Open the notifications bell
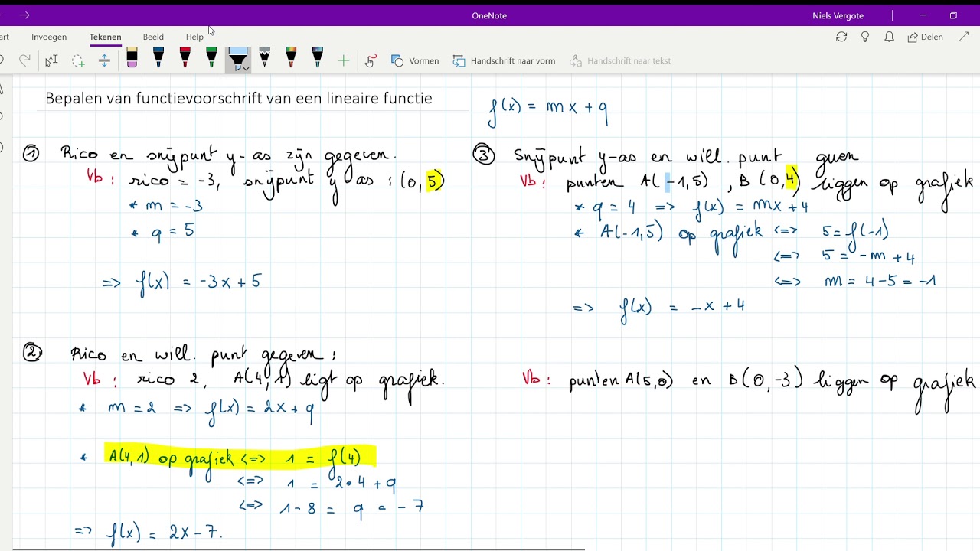Image resolution: width=980 pixels, height=551 pixels. (889, 37)
